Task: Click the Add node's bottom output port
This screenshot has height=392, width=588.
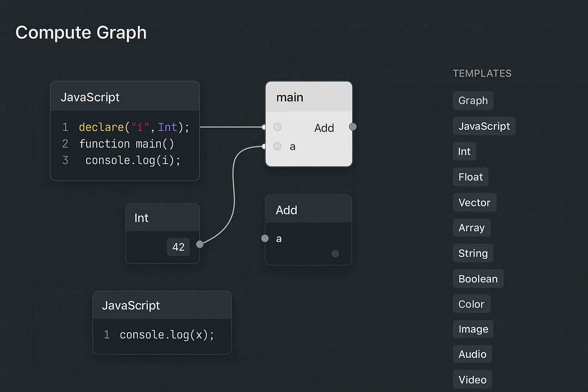Action: tap(335, 254)
